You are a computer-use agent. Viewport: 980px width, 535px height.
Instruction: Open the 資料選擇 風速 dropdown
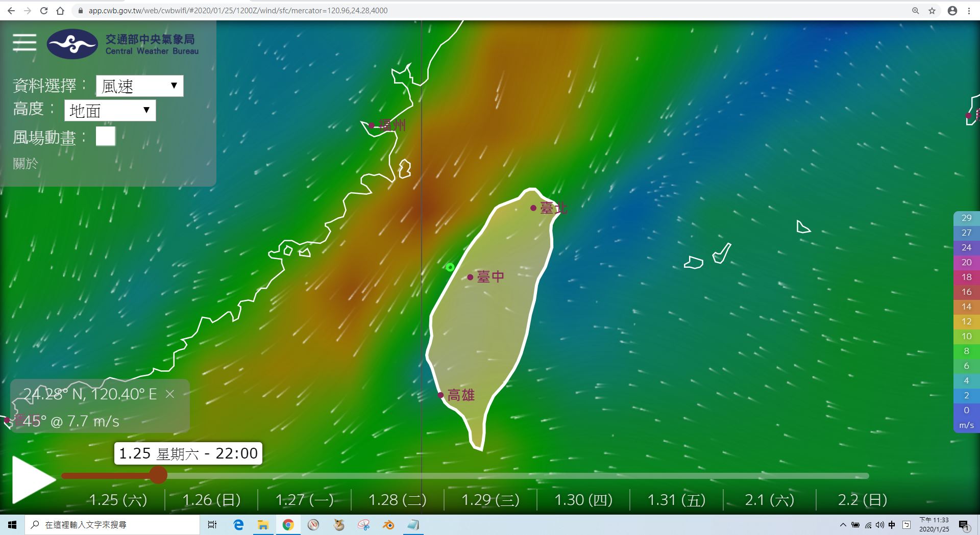tap(139, 86)
